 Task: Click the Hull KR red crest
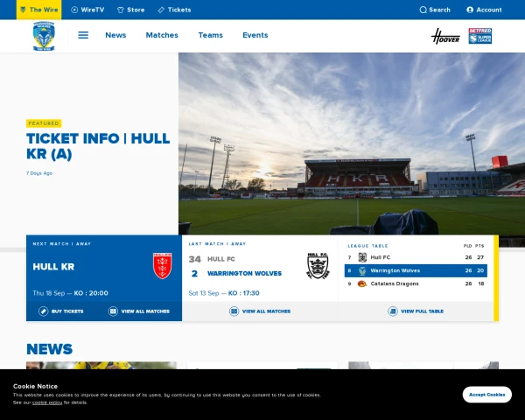click(163, 266)
